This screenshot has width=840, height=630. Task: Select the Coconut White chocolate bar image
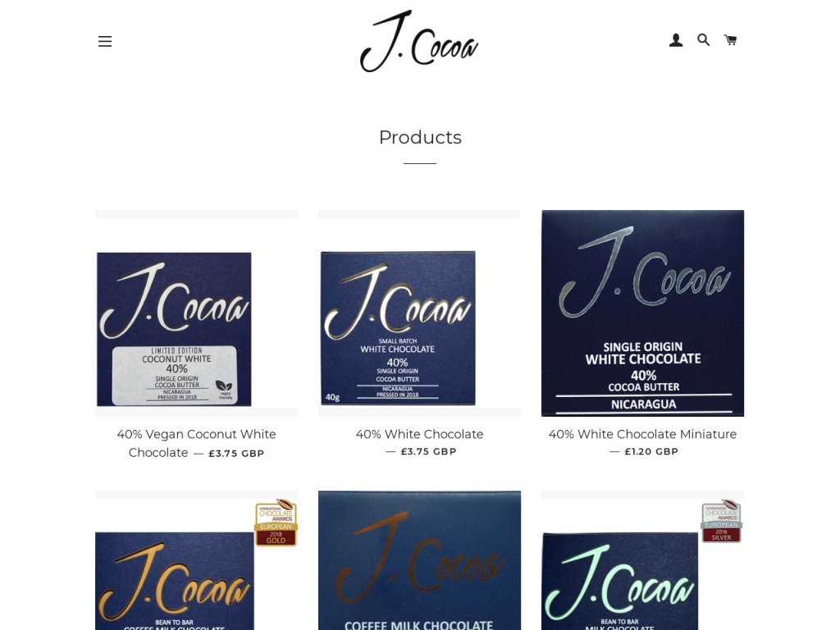coord(196,313)
